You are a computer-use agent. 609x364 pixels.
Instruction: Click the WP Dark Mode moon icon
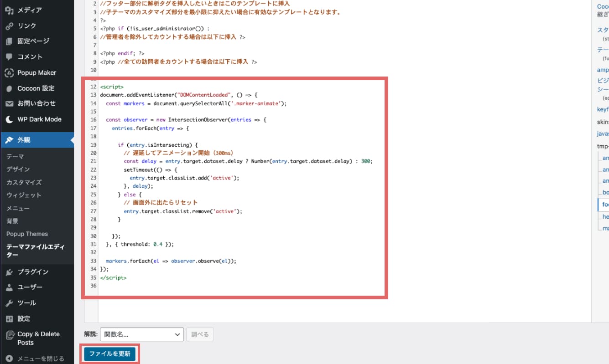click(9, 119)
